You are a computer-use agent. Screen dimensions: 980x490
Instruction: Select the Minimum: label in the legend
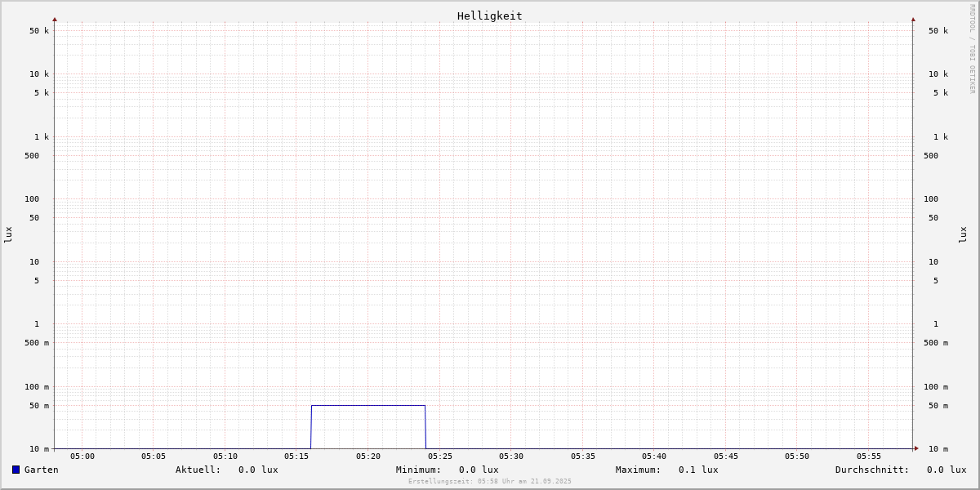click(x=419, y=470)
